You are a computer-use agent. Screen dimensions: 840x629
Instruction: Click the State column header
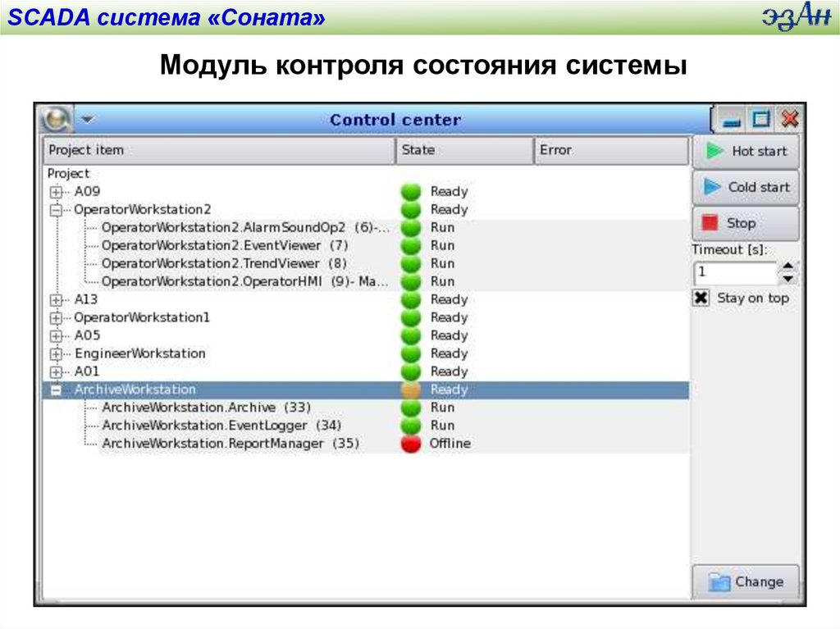pos(464,151)
